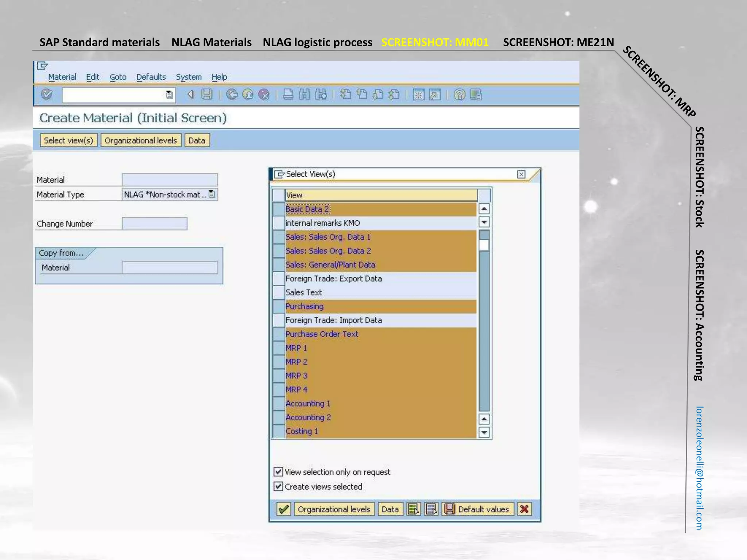This screenshot has width=747, height=560.
Task: Click the Create New Session icon
Action: point(418,95)
